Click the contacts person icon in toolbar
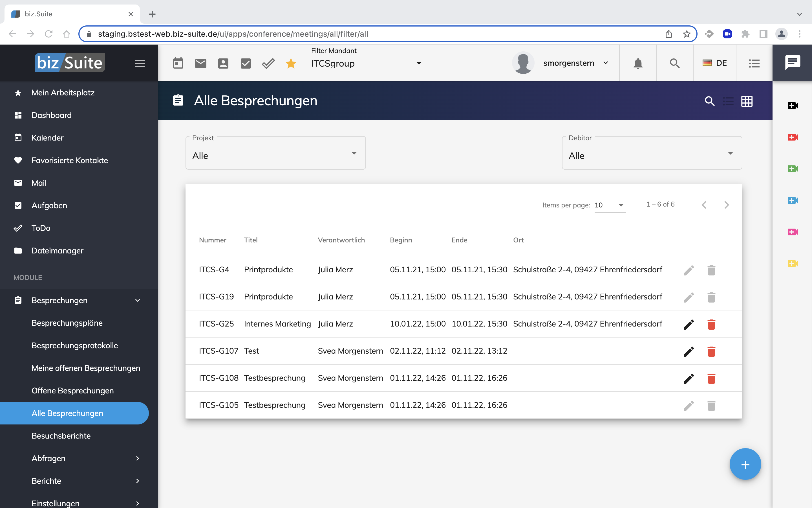Screen dimensions: 812x508 click(223, 63)
